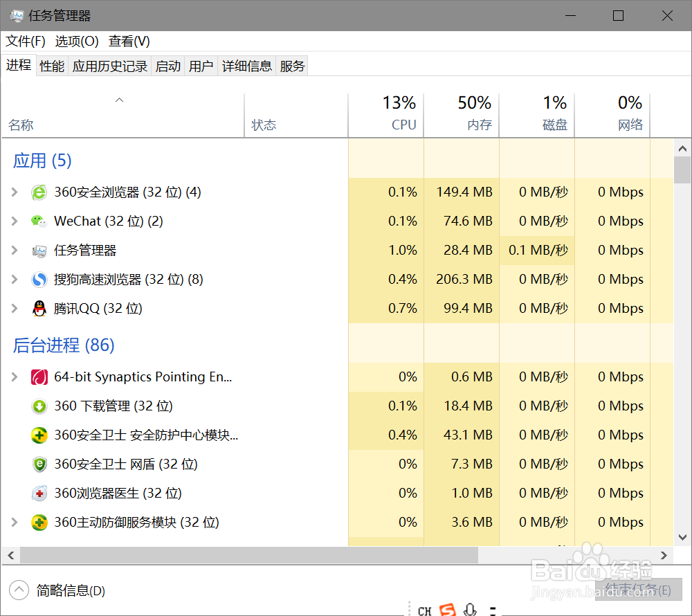Expand the 腾讯QQ process row
Image resolution: width=692 pixels, height=616 pixels.
click(x=15, y=309)
